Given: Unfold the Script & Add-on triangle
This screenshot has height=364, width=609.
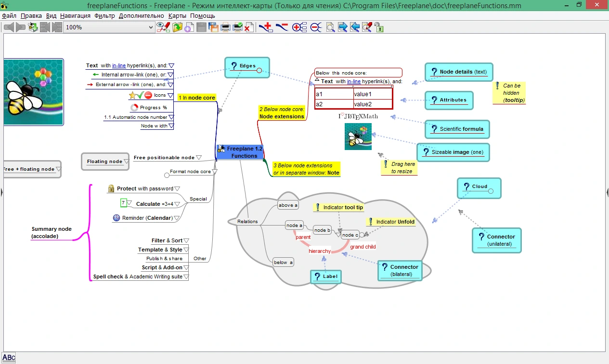Looking at the screenshot, I should coord(186,268).
